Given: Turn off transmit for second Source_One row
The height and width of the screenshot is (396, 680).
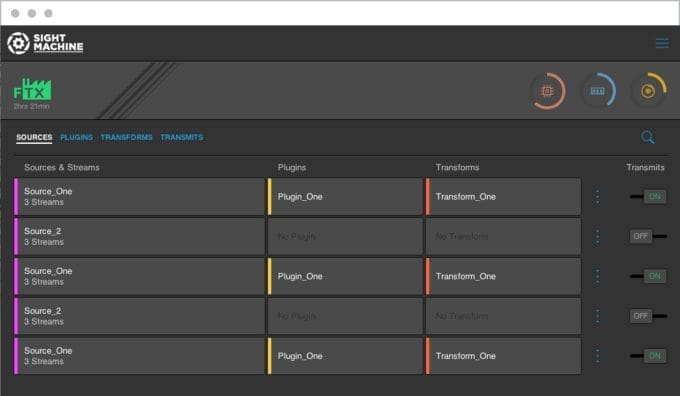Looking at the screenshot, I should click(x=648, y=276).
